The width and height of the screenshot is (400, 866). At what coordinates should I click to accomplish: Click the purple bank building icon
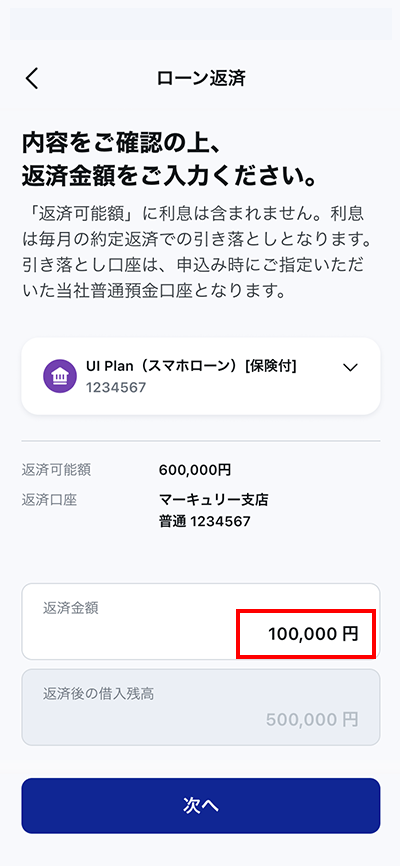pyautogui.click(x=60, y=377)
